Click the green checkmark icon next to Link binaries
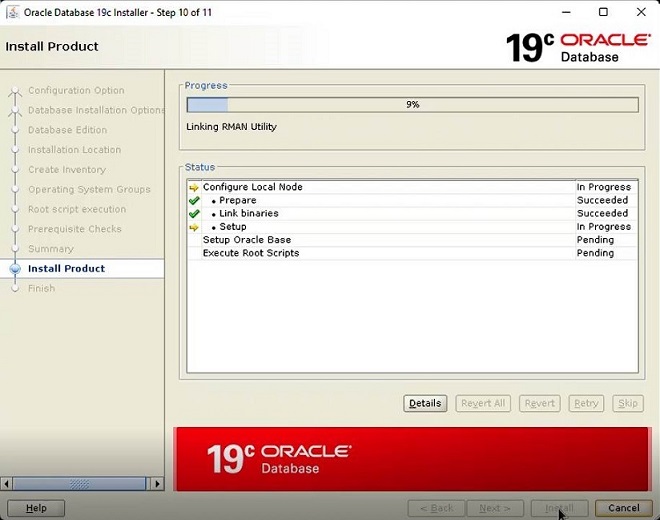660x520 pixels. (x=194, y=213)
